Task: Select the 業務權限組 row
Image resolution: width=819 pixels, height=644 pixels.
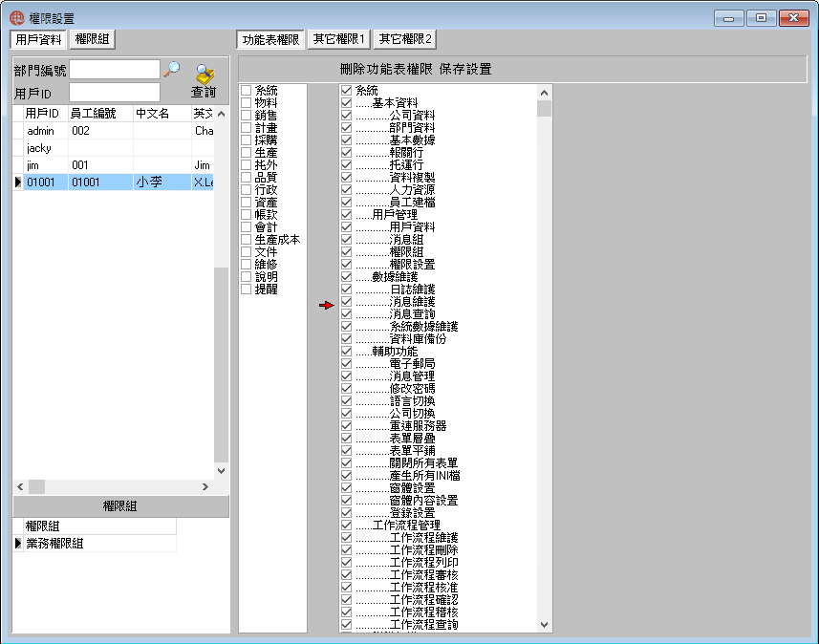Action: tap(95, 543)
